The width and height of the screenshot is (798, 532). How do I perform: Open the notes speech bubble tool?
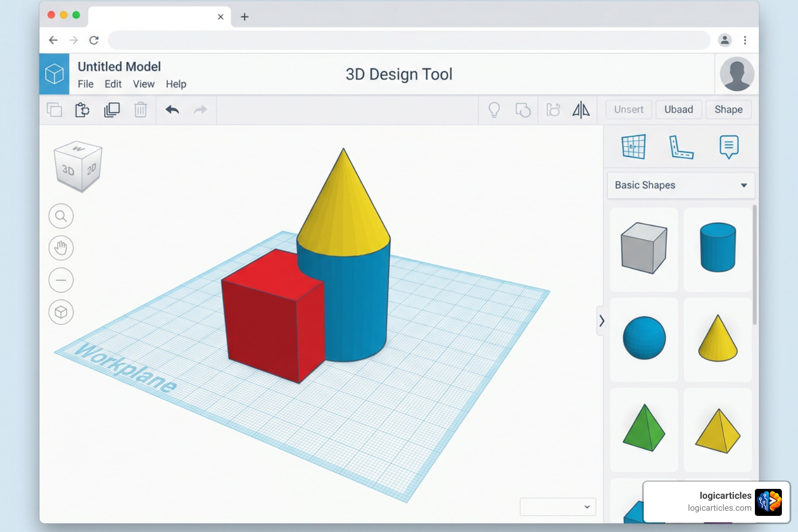click(x=729, y=147)
